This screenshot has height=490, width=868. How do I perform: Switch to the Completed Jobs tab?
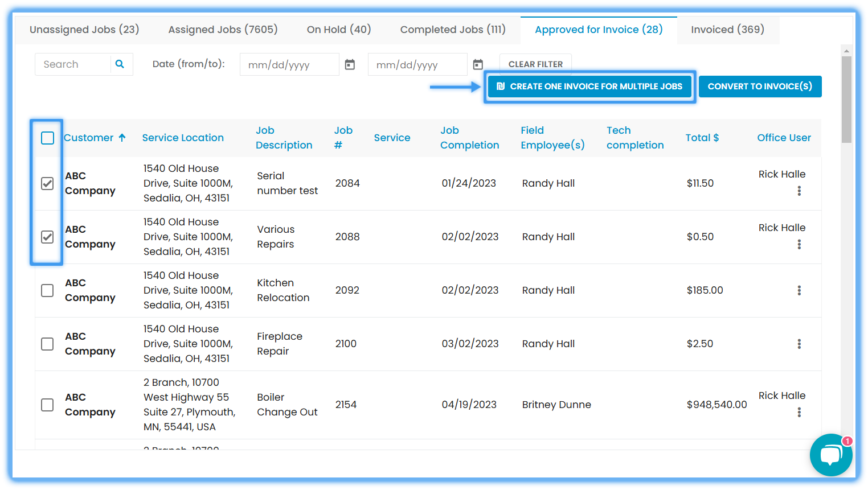click(453, 29)
